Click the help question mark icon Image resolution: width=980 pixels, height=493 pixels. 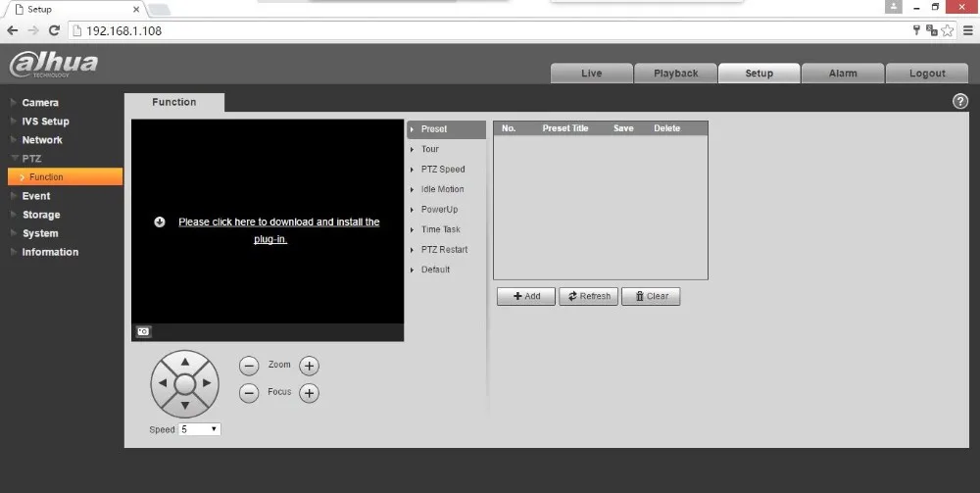tap(960, 101)
